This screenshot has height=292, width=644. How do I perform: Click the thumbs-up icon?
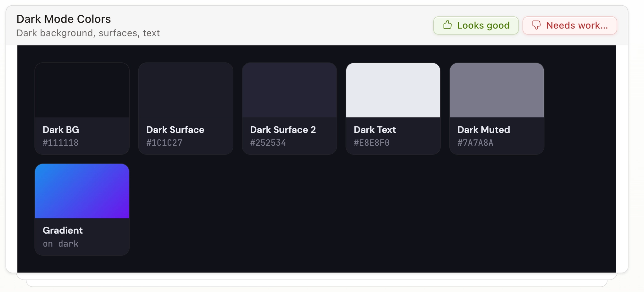[447, 25]
